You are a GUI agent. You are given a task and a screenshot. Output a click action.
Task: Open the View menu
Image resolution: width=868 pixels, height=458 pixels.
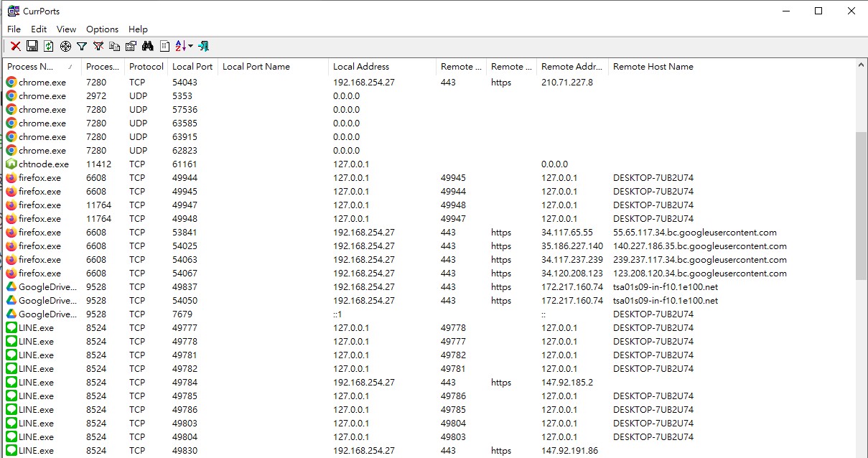coord(66,29)
